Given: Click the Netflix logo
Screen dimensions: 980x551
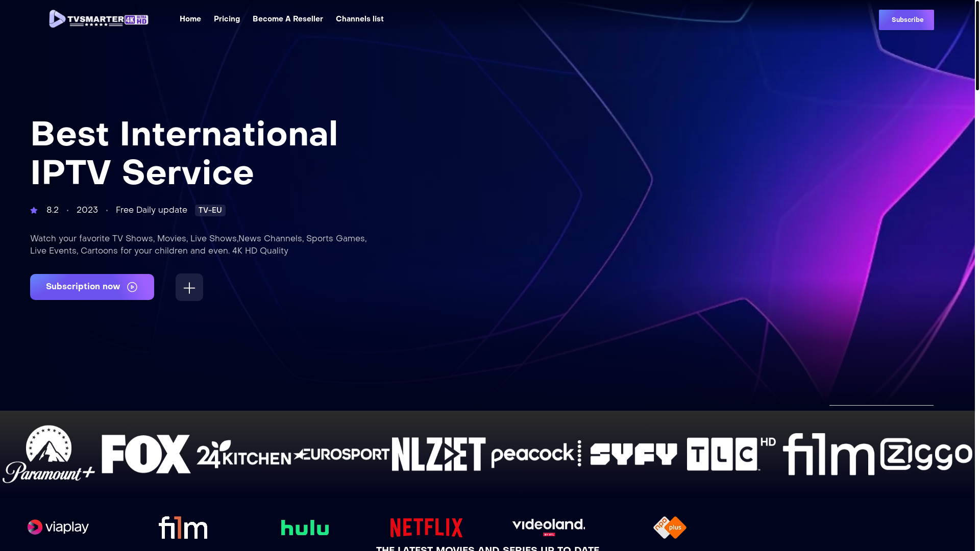Looking at the screenshot, I should tap(427, 528).
